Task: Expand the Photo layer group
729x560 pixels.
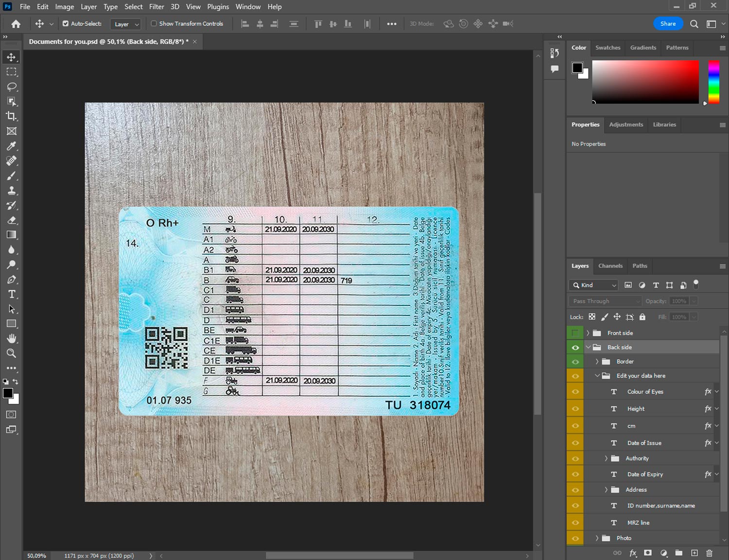Action: tap(597, 538)
